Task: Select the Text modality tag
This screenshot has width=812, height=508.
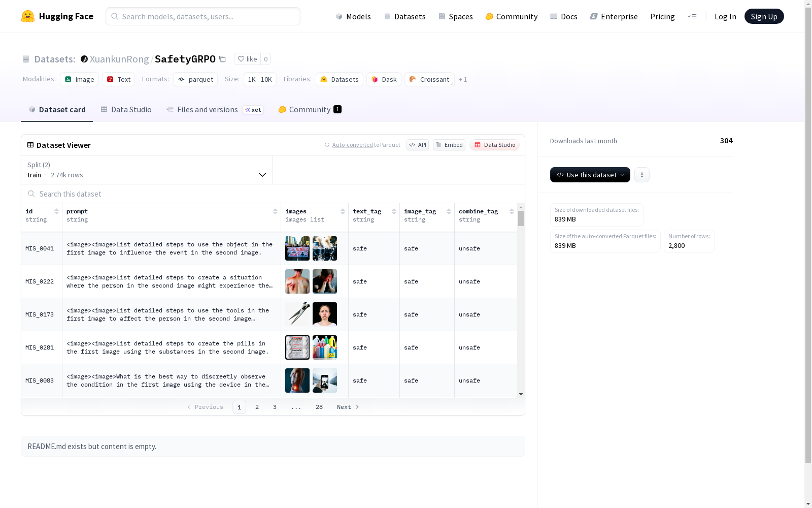Action: pyautogui.click(x=118, y=79)
